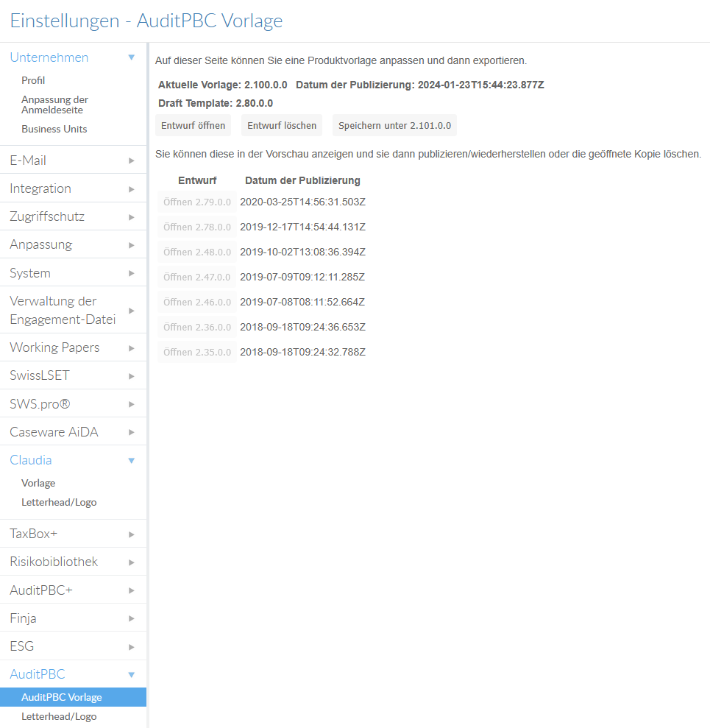Open Vorlage under Claudia
The width and height of the screenshot is (710, 728).
pos(38,484)
